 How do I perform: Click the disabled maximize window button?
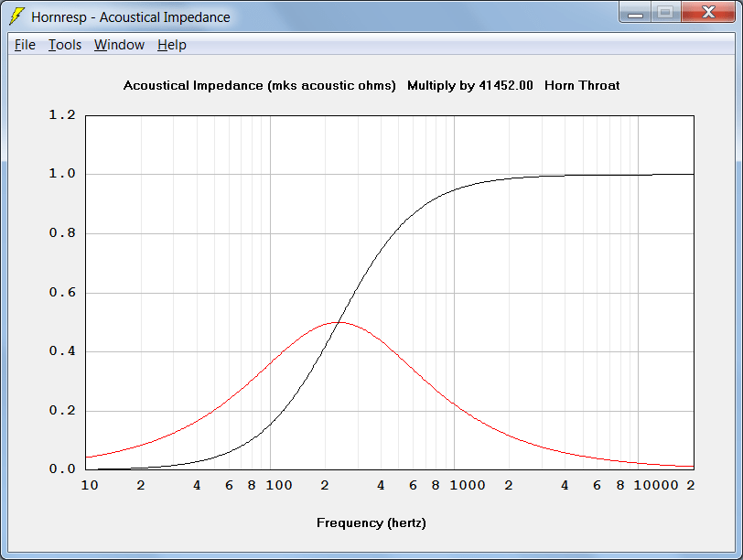666,12
